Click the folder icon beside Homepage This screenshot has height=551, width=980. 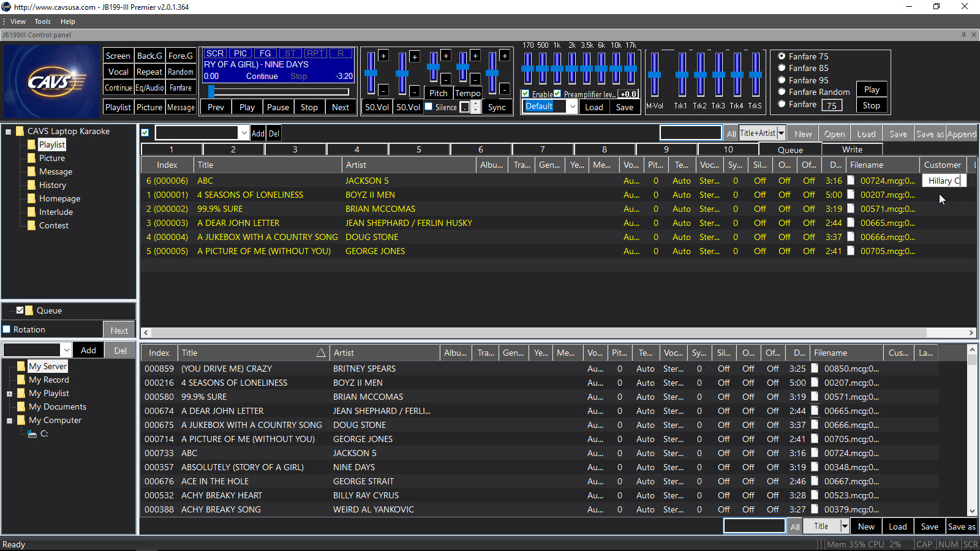[x=32, y=198]
